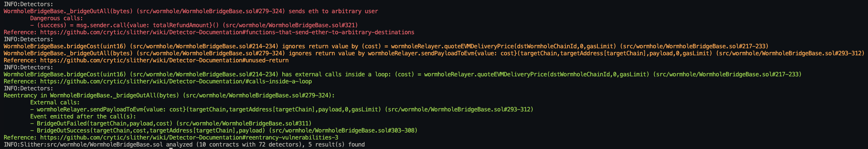Click the BridgeOutFailed event line
The height and width of the screenshot is (149, 868).
(x=171, y=123)
